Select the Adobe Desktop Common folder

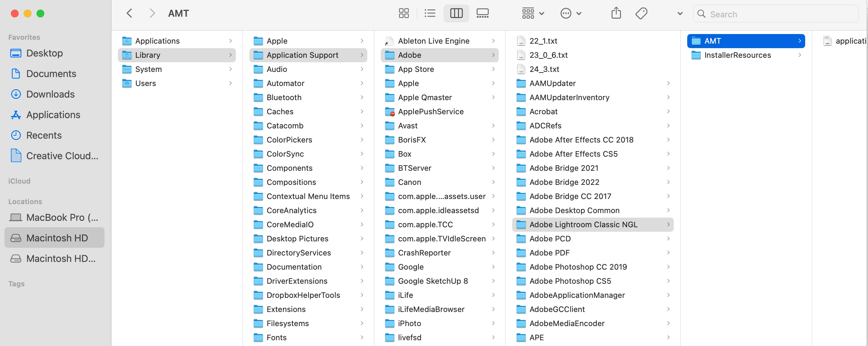(593, 211)
